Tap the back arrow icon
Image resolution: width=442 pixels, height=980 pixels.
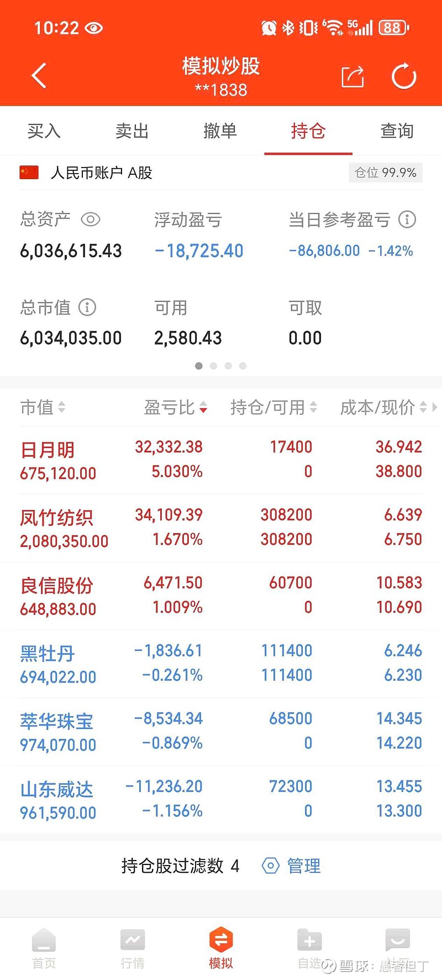click(x=39, y=76)
